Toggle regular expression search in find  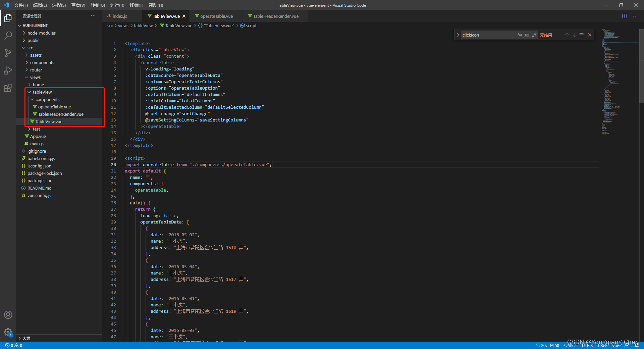pos(534,35)
